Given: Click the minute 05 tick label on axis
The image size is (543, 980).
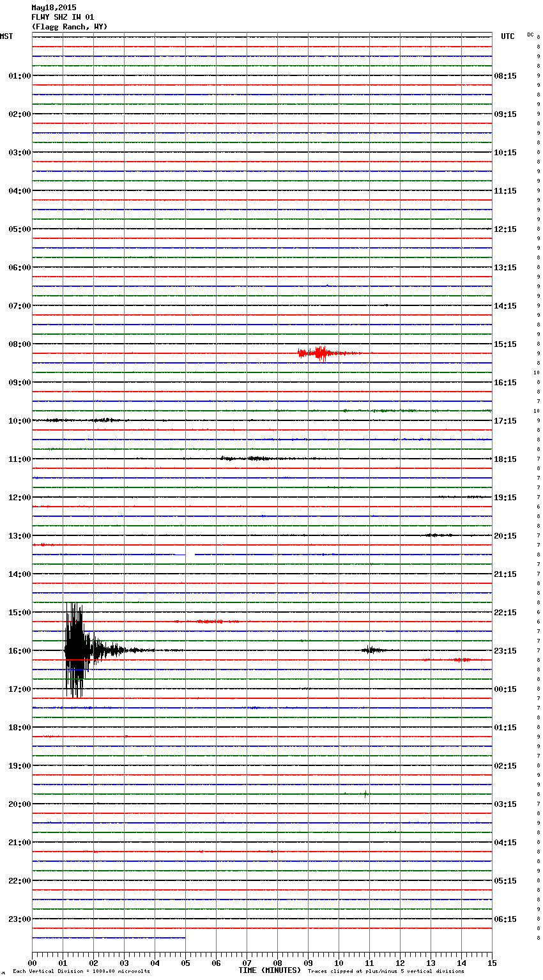Looking at the screenshot, I should click(185, 963).
